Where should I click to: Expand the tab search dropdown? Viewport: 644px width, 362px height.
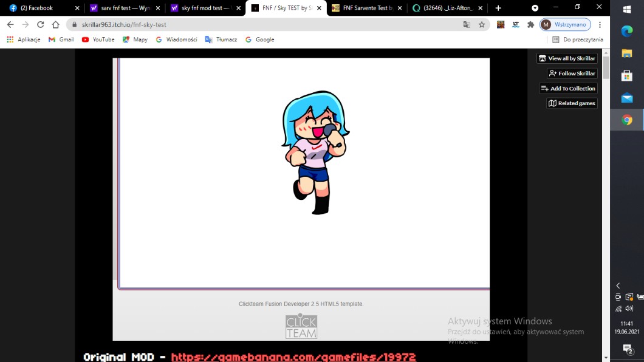coord(535,8)
